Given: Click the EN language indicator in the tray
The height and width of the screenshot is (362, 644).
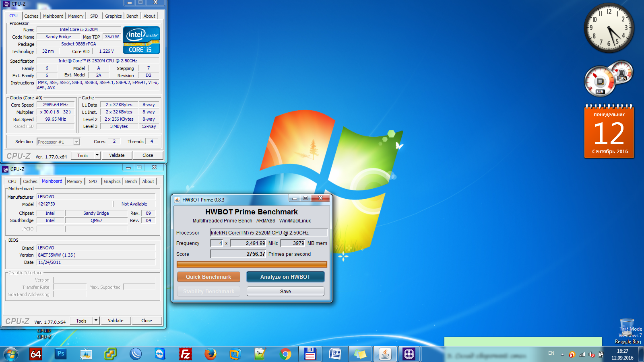Looking at the screenshot, I should point(551,353).
